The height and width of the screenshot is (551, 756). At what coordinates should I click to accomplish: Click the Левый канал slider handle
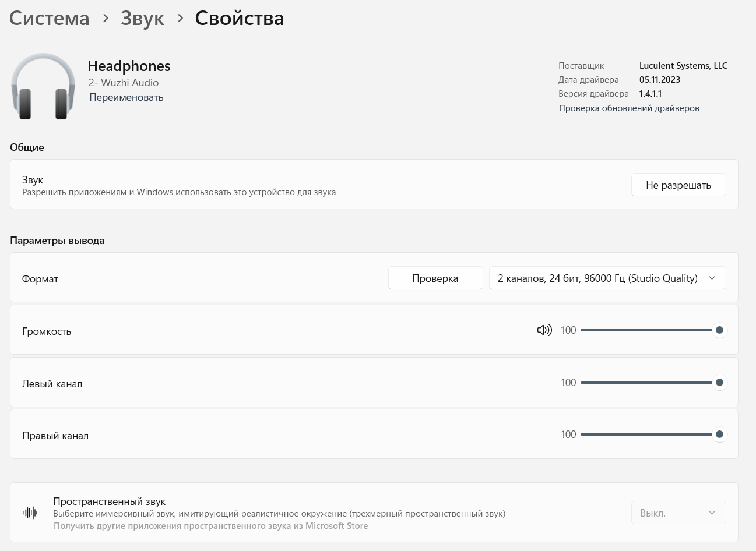(719, 383)
